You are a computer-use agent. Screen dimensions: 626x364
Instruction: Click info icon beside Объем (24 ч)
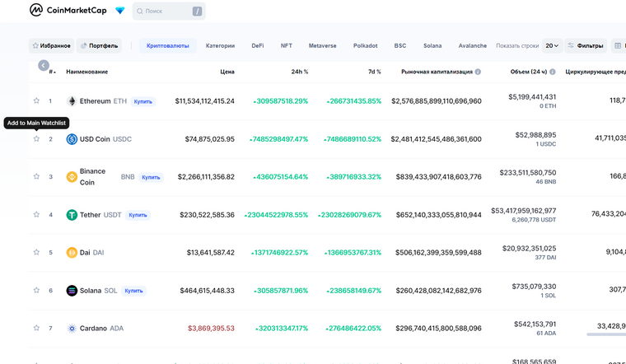click(553, 72)
